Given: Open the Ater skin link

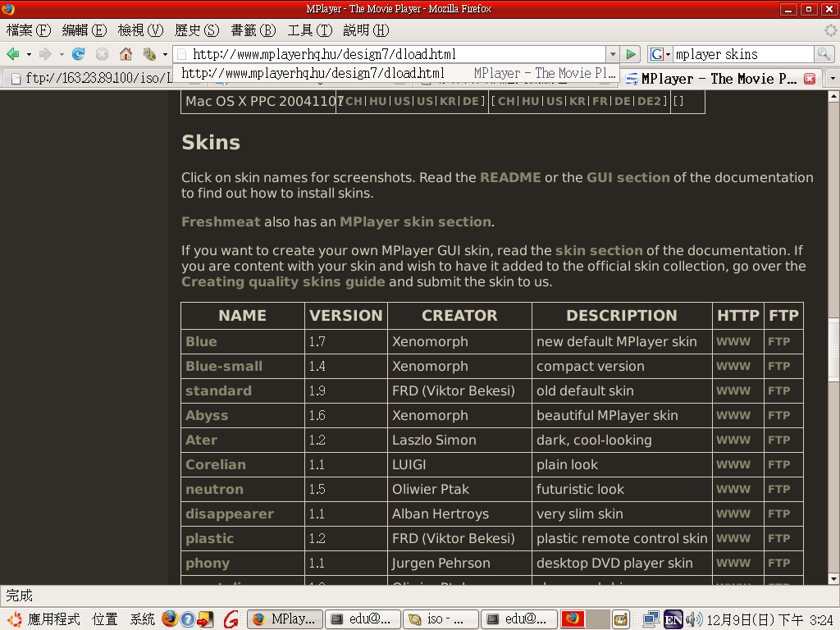Looking at the screenshot, I should tap(202, 440).
